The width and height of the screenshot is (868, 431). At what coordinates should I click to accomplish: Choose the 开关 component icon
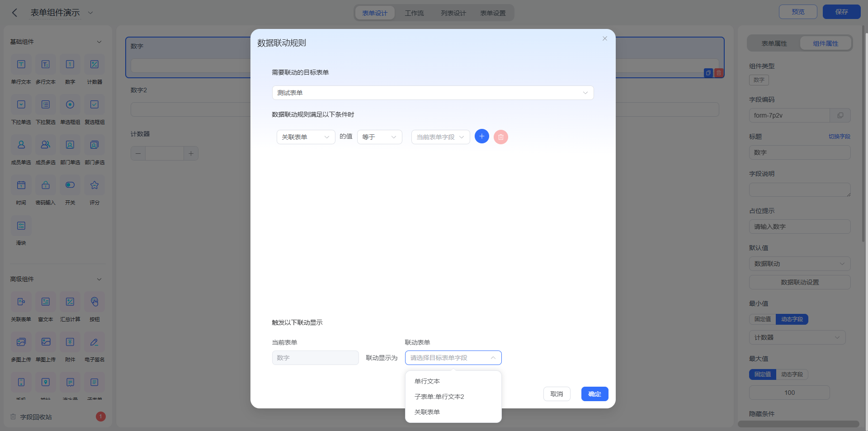tap(70, 185)
